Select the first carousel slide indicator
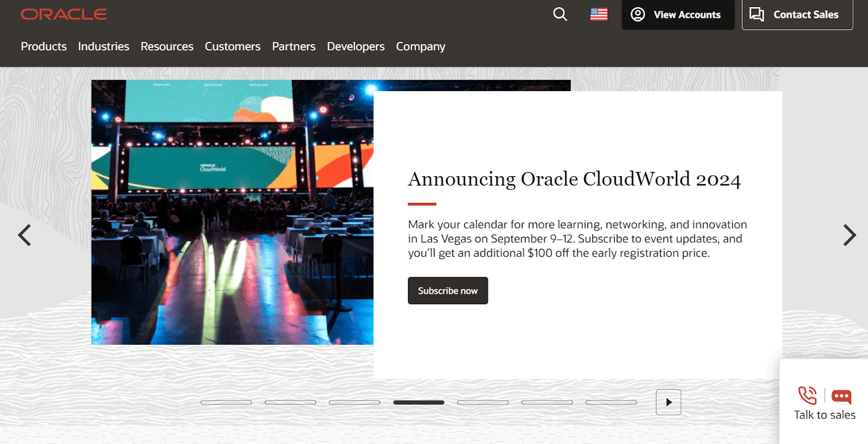 226,402
